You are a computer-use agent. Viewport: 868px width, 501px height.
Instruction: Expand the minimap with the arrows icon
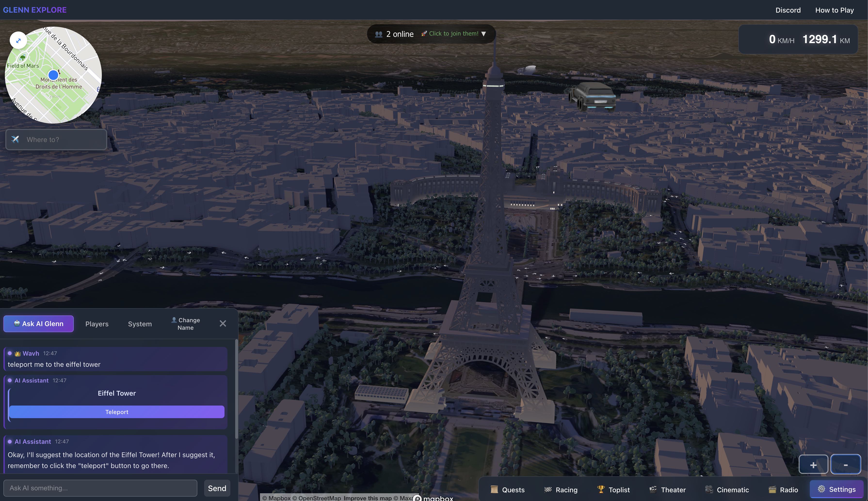[19, 40]
